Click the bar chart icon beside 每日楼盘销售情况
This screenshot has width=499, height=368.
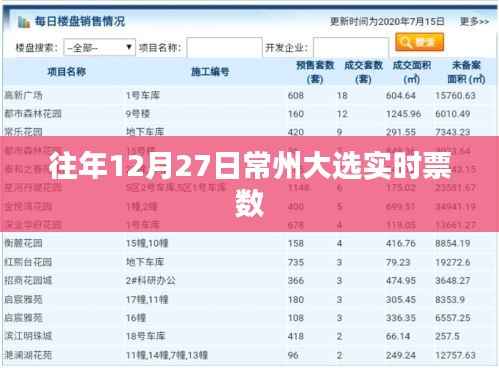(x=24, y=22)
